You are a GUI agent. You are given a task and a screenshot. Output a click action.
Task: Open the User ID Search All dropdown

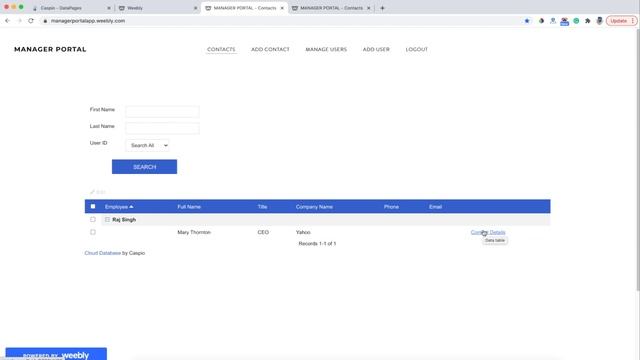click(147, 145)
